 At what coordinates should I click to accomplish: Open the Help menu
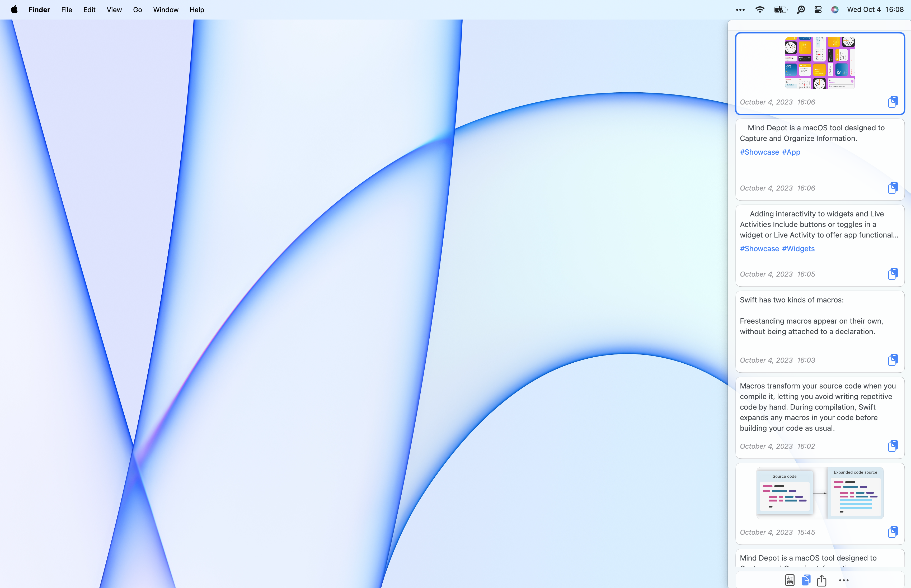(197, 10)
